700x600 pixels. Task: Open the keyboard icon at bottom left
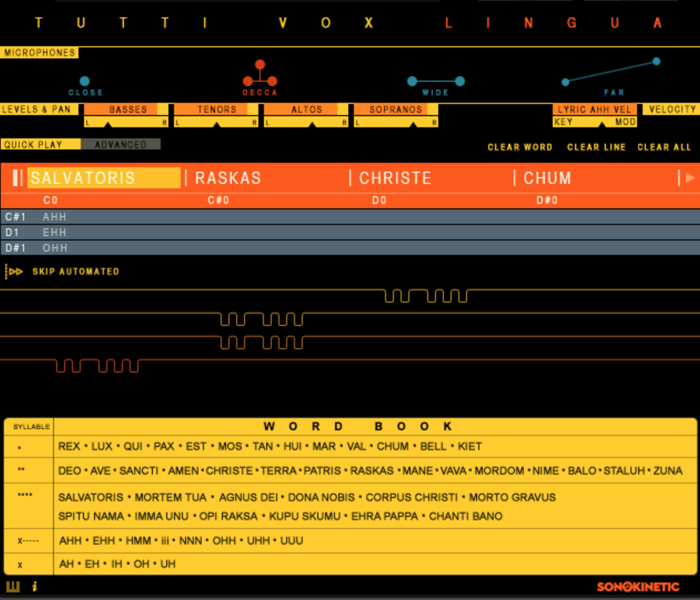(x=12, y=586)
